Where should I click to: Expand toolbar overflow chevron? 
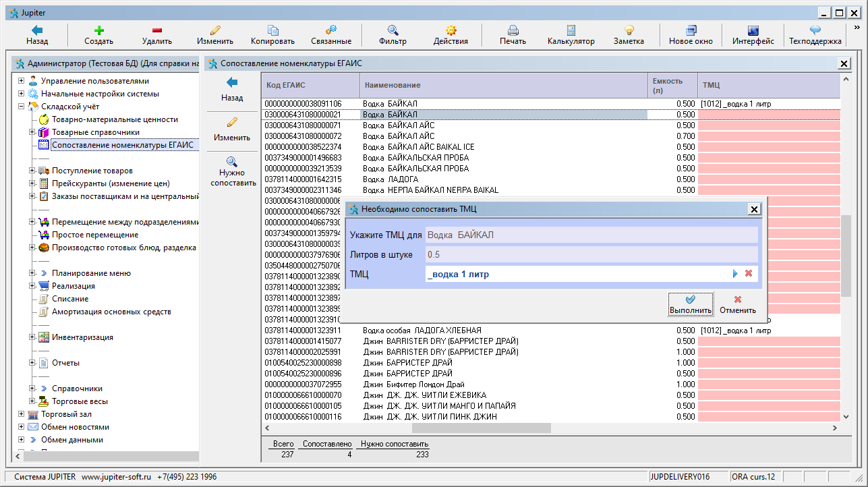(x=857, y=28)
